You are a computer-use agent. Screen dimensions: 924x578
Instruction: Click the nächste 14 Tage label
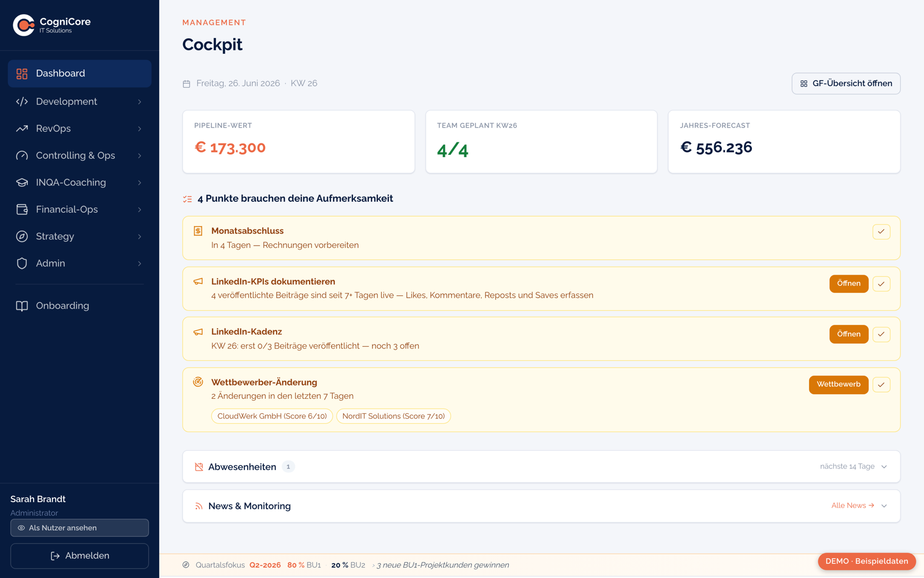coord(847,466)
